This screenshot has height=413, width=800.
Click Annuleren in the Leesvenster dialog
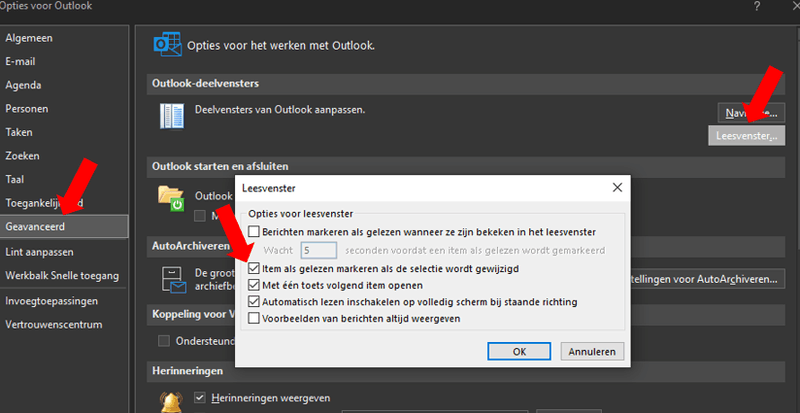point(592,351)
